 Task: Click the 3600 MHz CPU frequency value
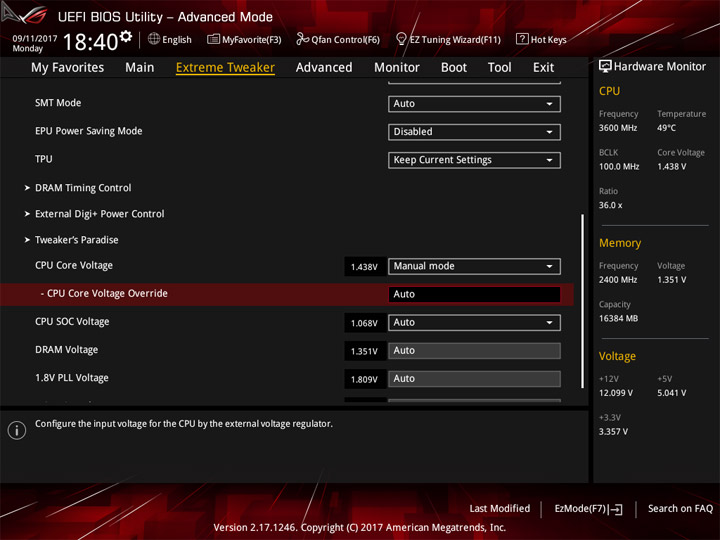tap(618, 128)
